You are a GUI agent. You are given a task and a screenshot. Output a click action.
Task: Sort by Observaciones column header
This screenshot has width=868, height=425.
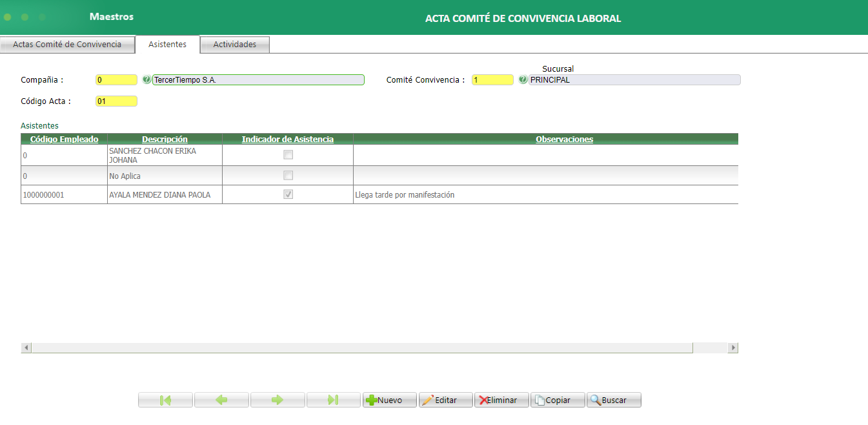(565, 139)
